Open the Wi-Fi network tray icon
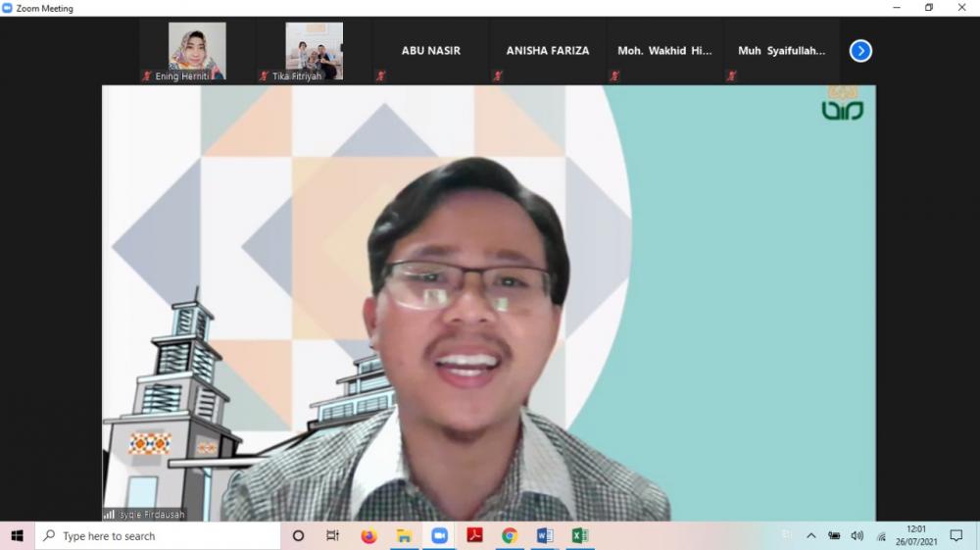The width and height of the screenshot is (980, 550). (881, 536)
